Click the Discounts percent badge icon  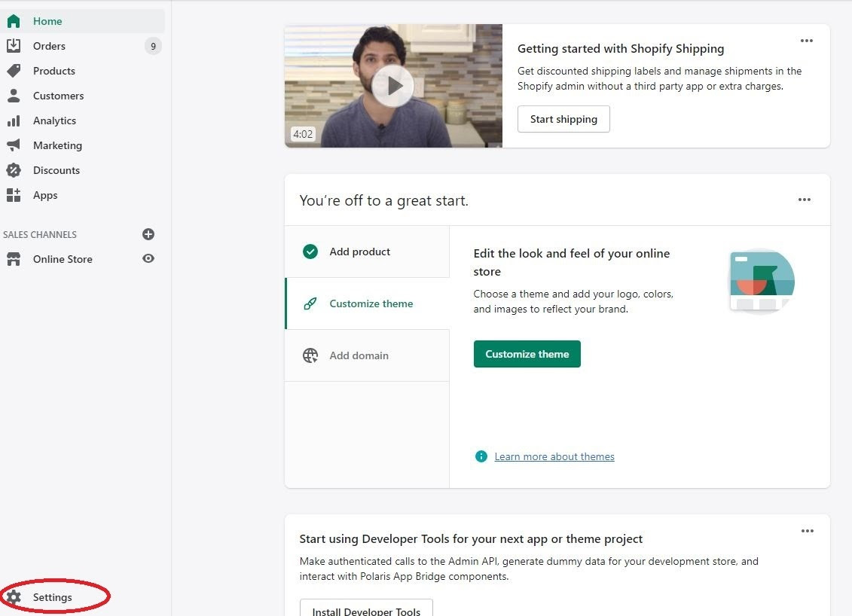point(14,170)
